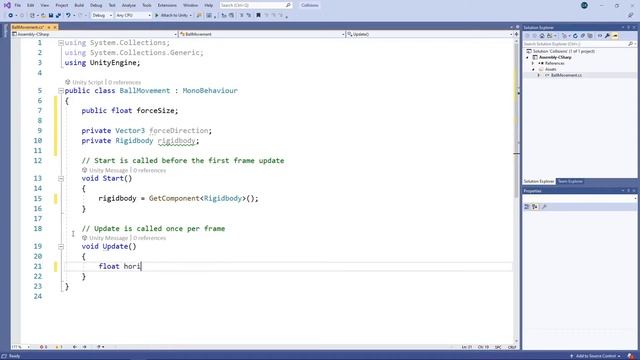Click the Undo icon in toolbar
Screen dimensions: 640x360
pyautogui.click(x=68, y=16)
